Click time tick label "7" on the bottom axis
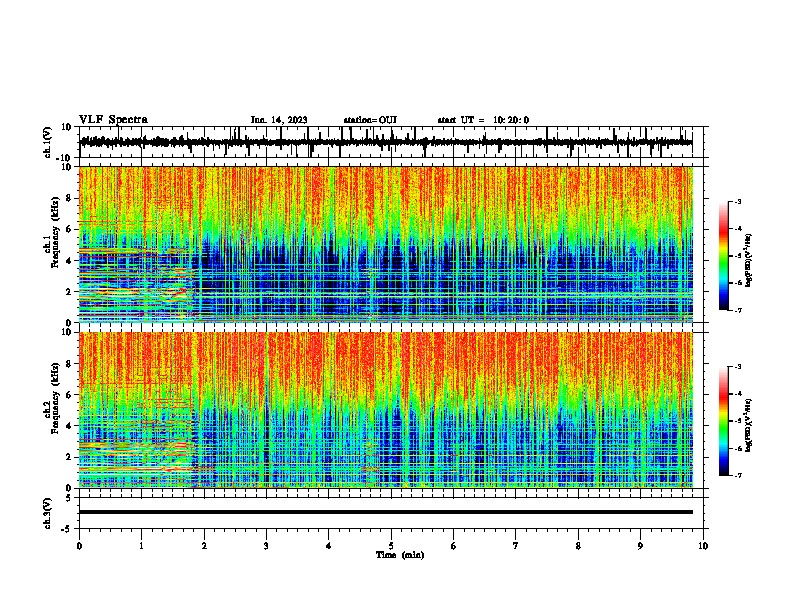The width and height of the screenshot is (792, 612). click(516, 546)
